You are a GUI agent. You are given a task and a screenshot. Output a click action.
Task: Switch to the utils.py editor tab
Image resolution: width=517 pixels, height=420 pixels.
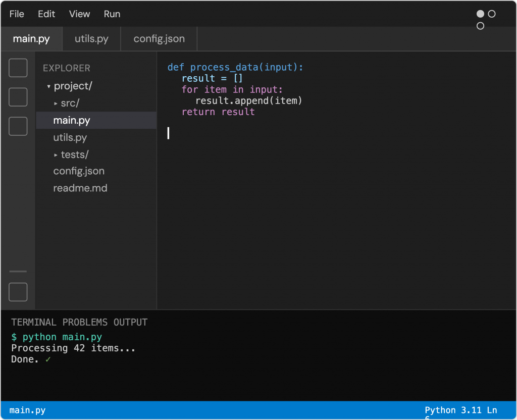tap(91, 39)
